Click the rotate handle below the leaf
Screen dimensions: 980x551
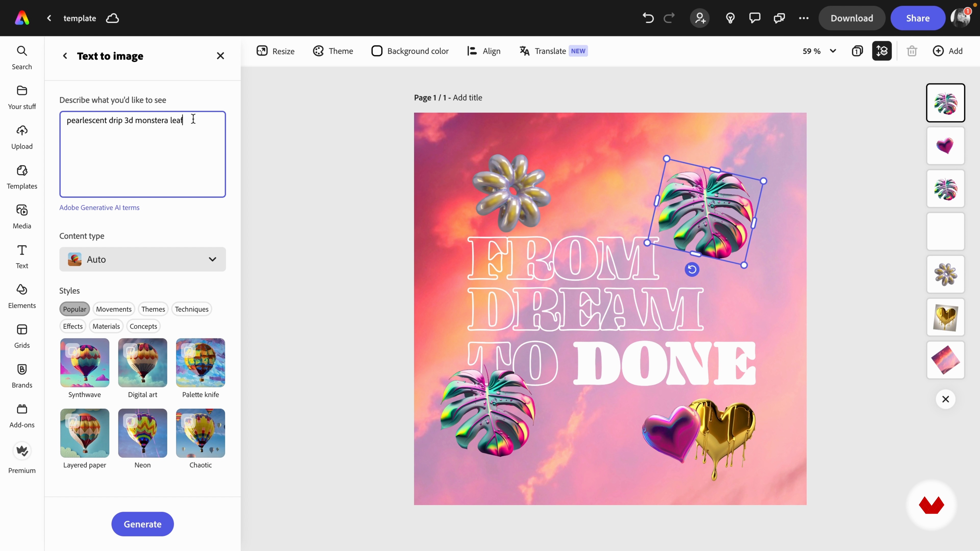[692, 270]
